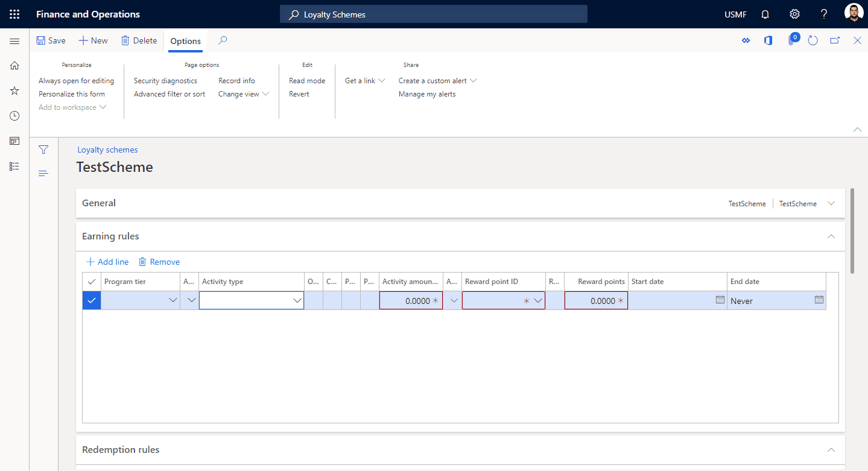868x471 pixels.
Task: Focus the Loyalty Schemes search box
Action: 434,14
